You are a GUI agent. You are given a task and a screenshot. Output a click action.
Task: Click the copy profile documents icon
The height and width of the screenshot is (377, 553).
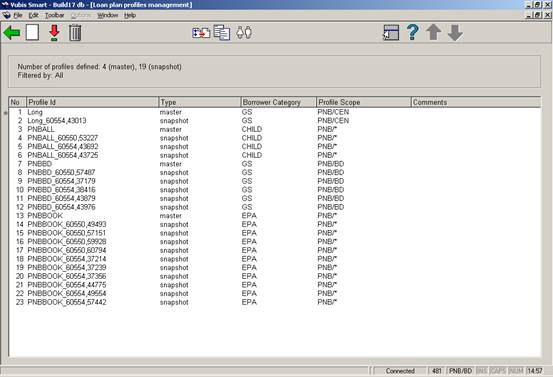click(x=222, y=33)
